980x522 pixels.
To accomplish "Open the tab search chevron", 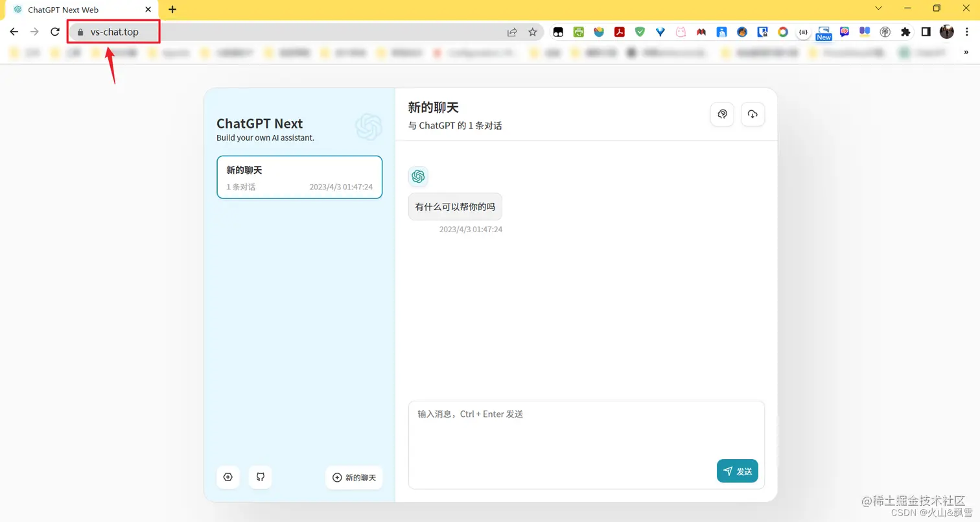I will [879, 8].
